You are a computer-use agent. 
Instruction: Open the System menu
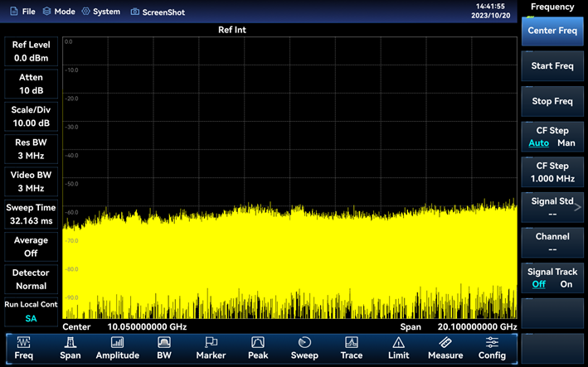click(x=100, y=12)
